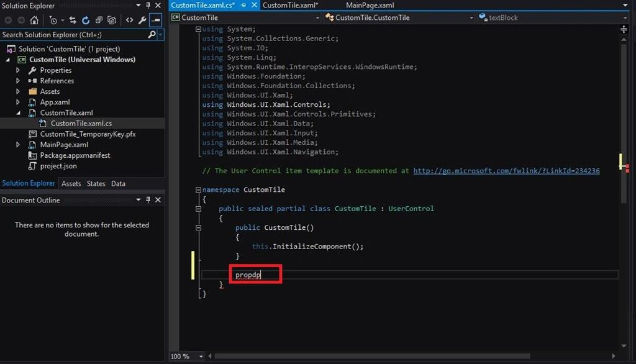Toggle the Preview Selected Items button
The height and width of the screenshot is (364, 636).
156,20
